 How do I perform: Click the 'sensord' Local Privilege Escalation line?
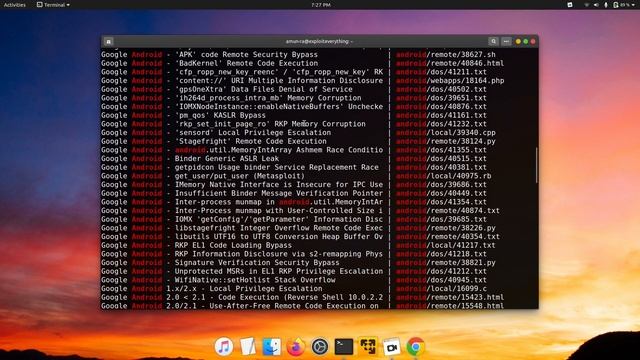coord(216,133)
